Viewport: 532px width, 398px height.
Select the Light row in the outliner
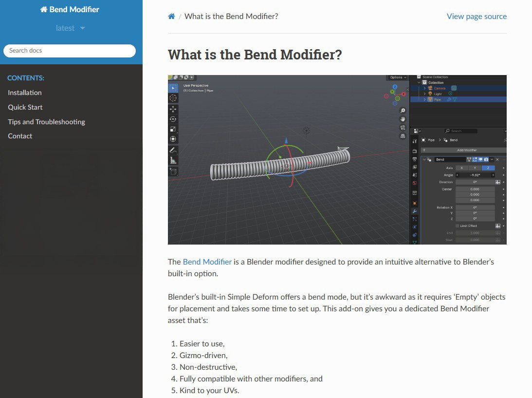459,94
